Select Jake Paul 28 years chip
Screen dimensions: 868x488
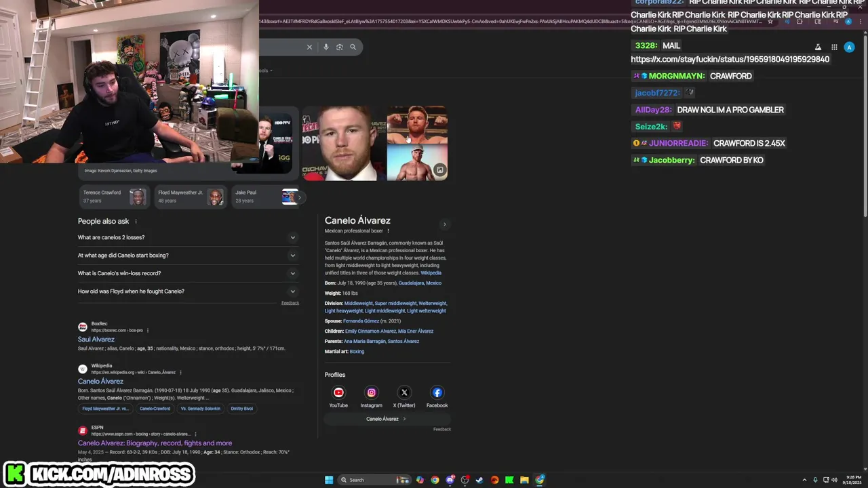[x=265, y=197]
